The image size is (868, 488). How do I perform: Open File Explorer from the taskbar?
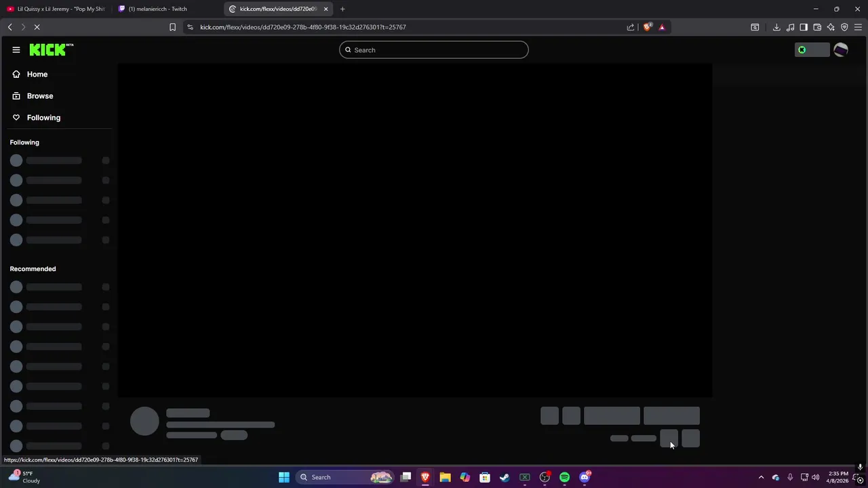click(445, 477)
